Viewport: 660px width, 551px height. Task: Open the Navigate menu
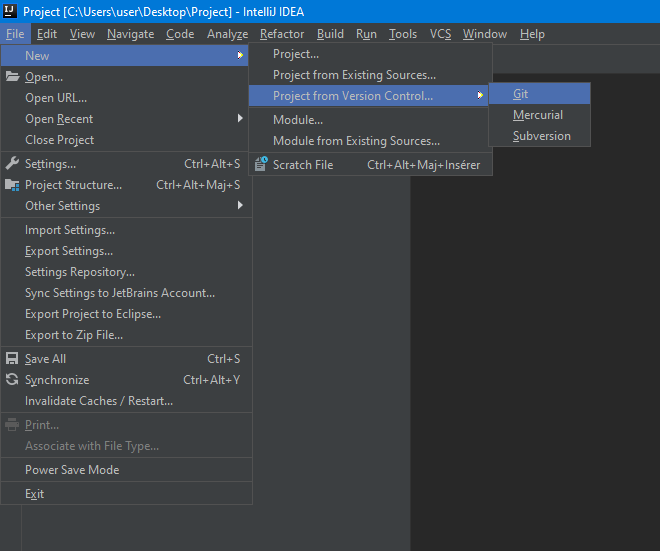click(x=130, y=34)
